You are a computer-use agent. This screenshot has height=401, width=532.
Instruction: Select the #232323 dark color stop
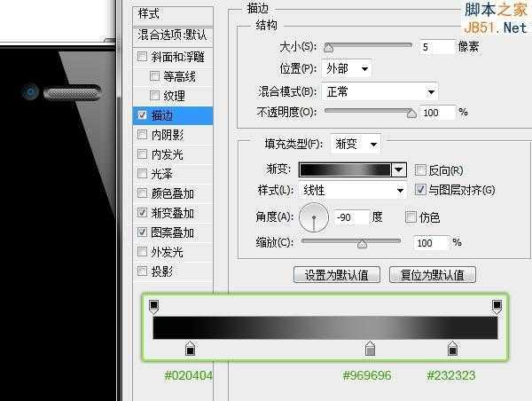click(452, 349)
